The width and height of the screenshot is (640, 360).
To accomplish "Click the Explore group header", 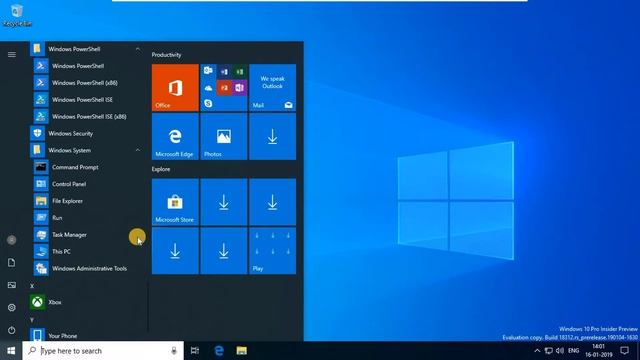I will (x=161, y=169).
